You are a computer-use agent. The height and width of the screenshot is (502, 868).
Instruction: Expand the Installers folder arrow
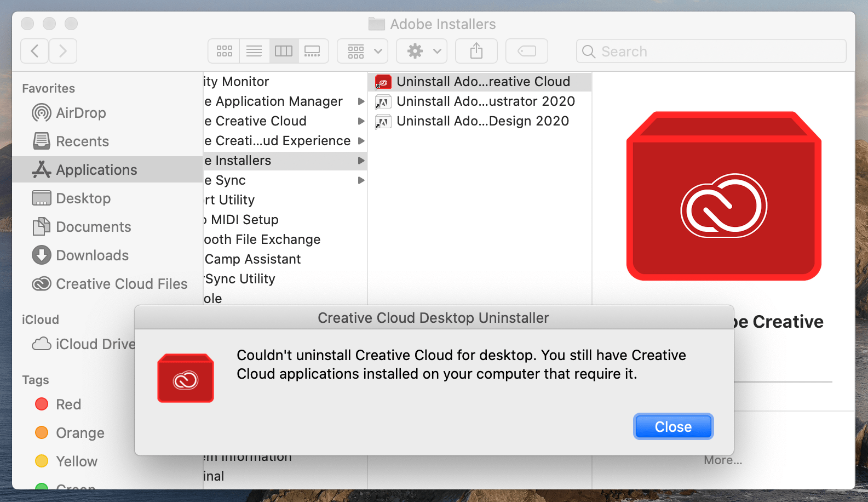coord(361,161)
